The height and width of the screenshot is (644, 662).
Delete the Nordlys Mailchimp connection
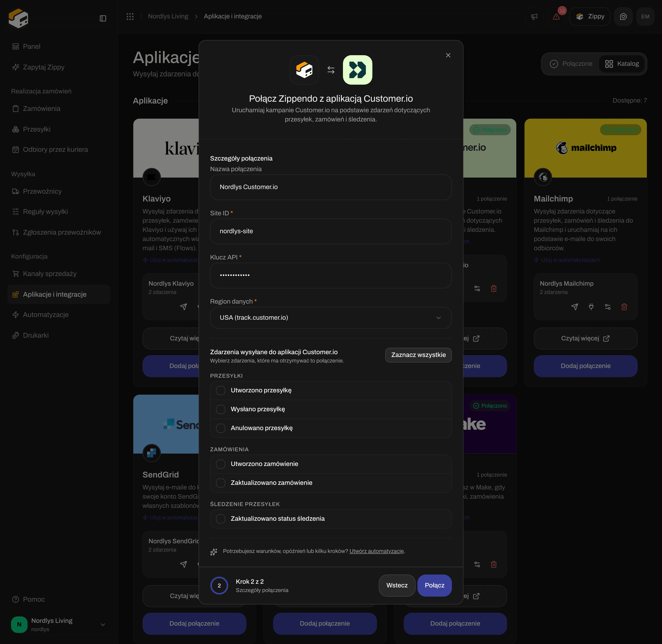pos(624,307)
